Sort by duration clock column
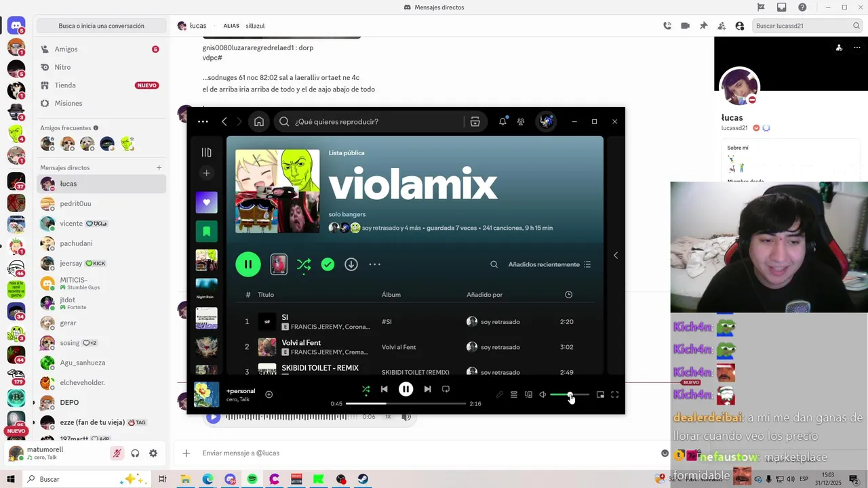The width and height of the screenshot is (868, 488). pos(568,295)
